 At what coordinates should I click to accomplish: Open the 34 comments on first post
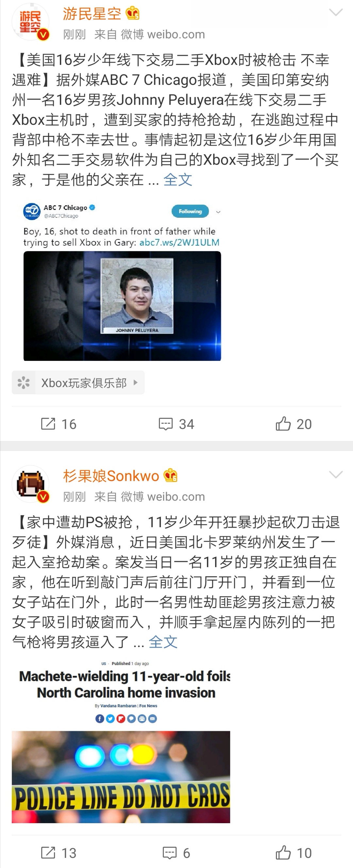(176, 424)
